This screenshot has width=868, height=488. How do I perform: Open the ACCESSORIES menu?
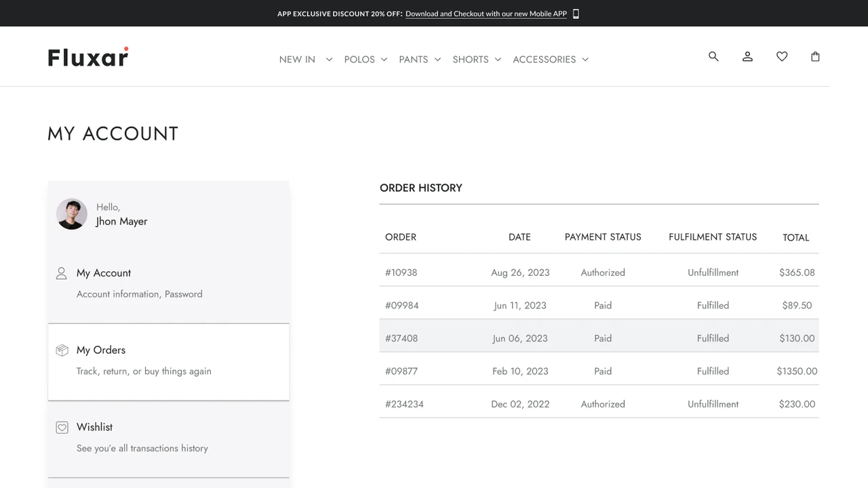coord(545,60)
